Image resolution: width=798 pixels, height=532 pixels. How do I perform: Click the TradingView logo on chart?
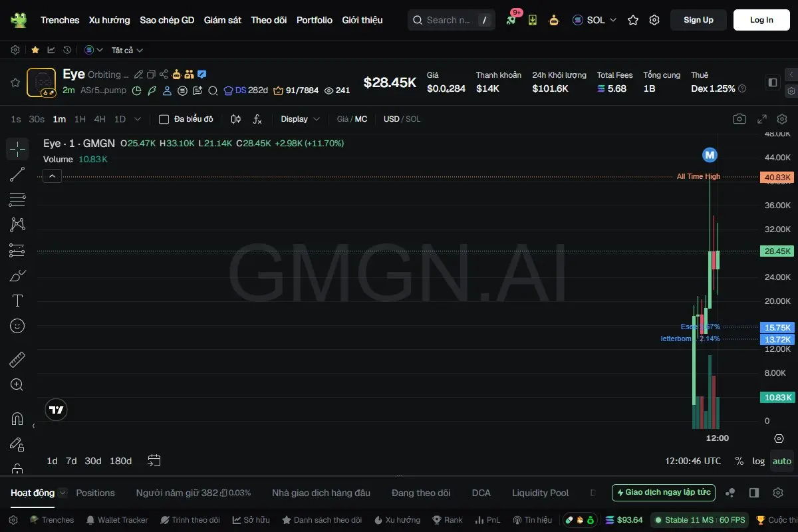(57, 410)
